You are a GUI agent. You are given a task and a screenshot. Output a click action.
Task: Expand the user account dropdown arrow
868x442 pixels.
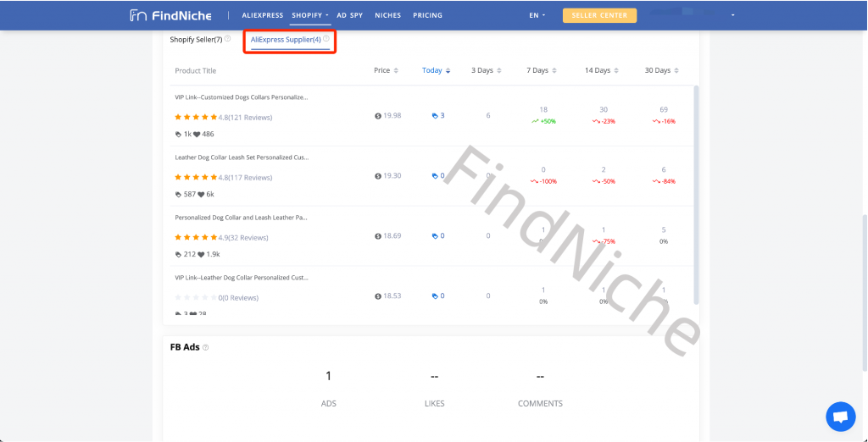(733, 15)
